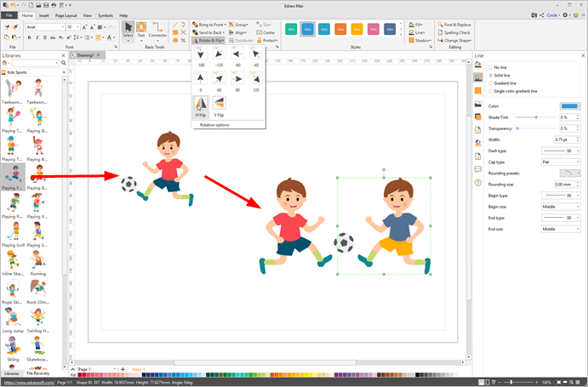Expand the Bring to Front dropdown
This screenshot has width=588, height=387.
coord(225,25)
